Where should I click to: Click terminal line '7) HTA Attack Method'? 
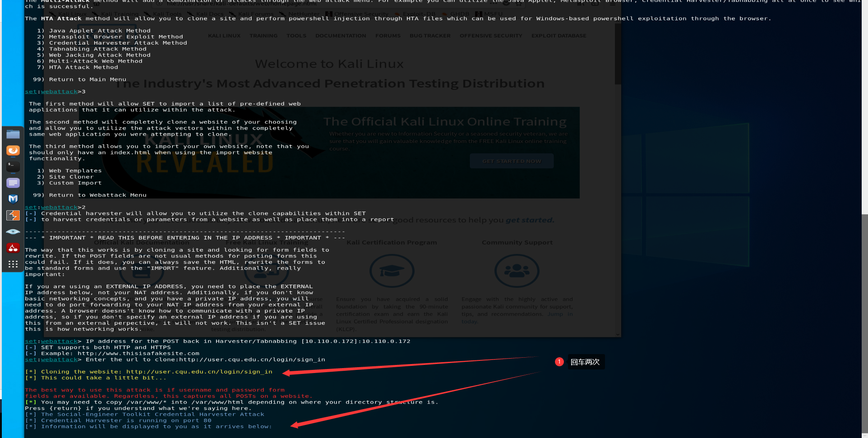point(78,67)
